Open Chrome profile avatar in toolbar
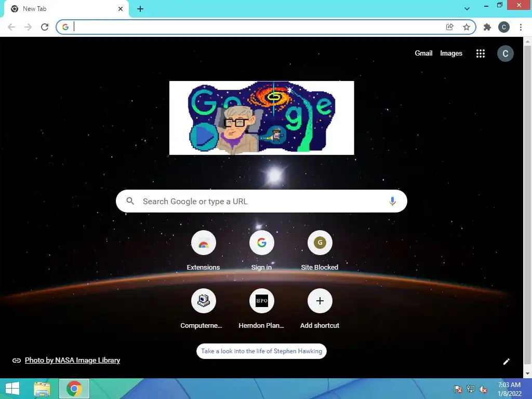532x399 pixels. 504,27
